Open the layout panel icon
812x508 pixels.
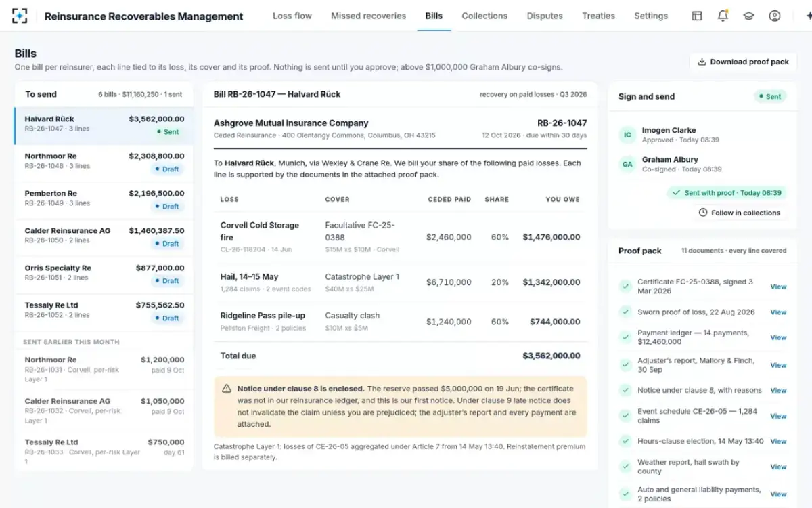pos(697,16)
